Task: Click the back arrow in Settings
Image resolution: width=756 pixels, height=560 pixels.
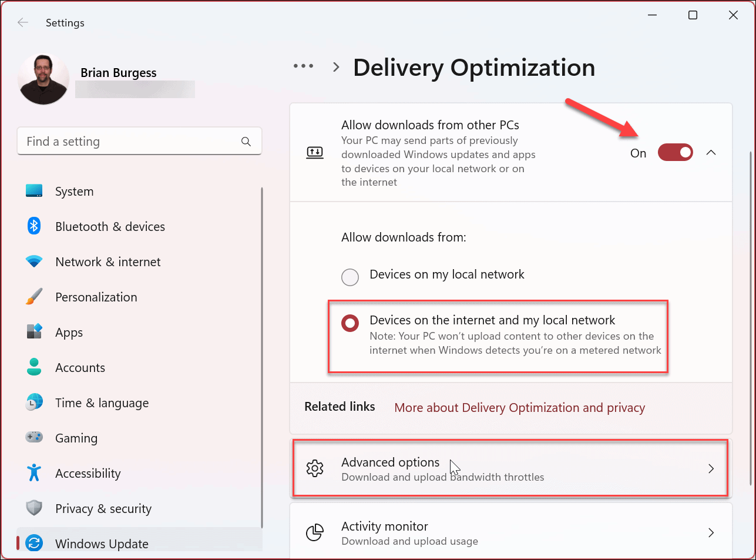Action: [23, 22]
